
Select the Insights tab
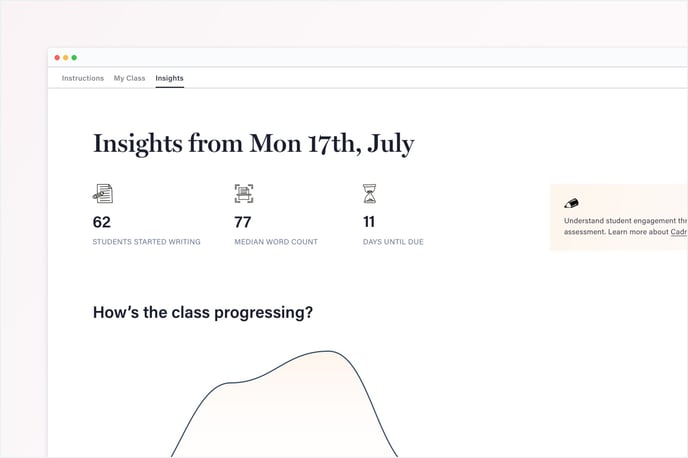pos(169,78)
